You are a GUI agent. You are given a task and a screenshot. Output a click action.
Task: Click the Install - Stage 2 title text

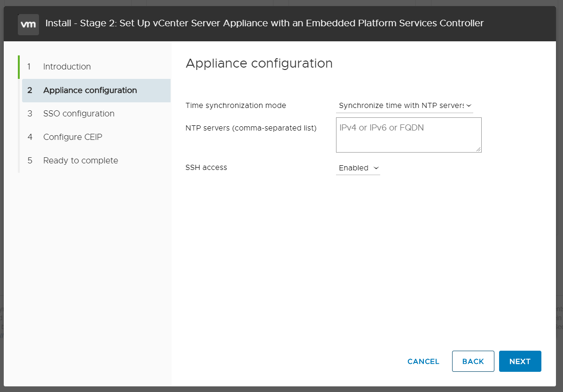pyautogui.click(x=264, y=23)
